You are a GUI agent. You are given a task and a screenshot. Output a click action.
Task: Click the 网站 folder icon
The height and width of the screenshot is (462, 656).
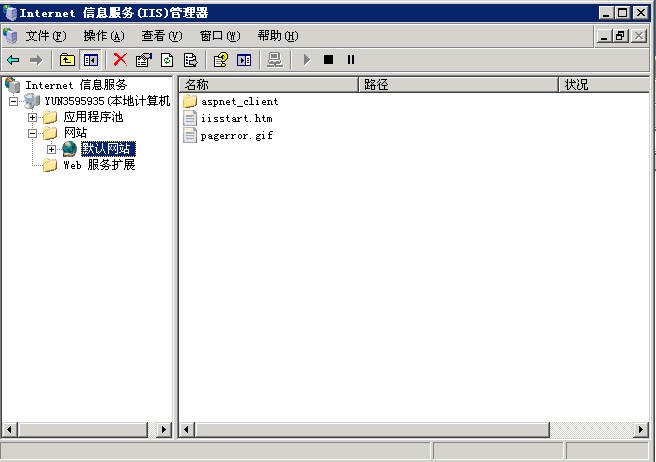[50, 133]
